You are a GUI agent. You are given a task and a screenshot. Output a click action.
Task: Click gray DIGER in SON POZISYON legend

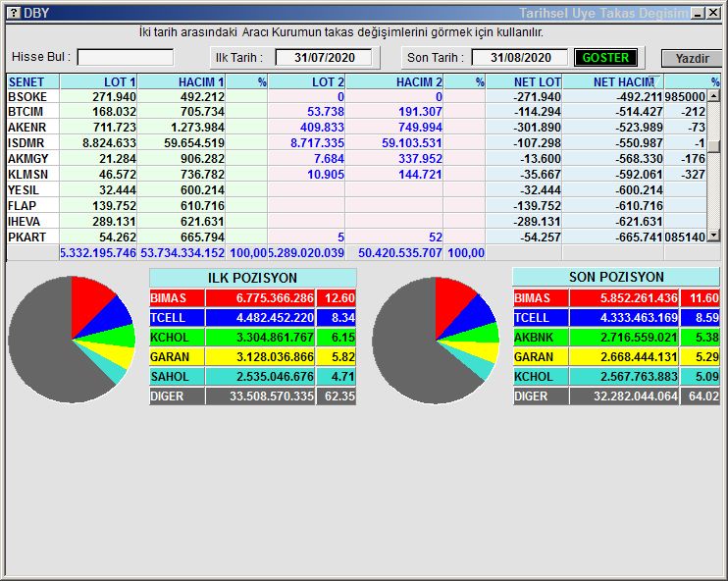point(541,396)
